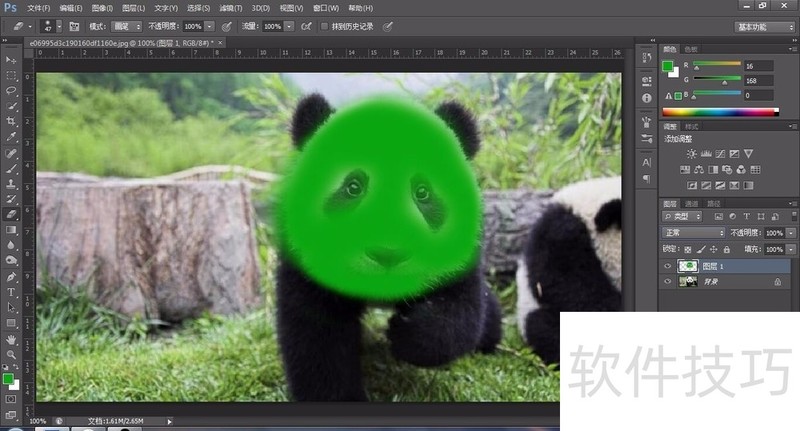
Task: Hide Layer 1 with eye icon
Action: 667,266
